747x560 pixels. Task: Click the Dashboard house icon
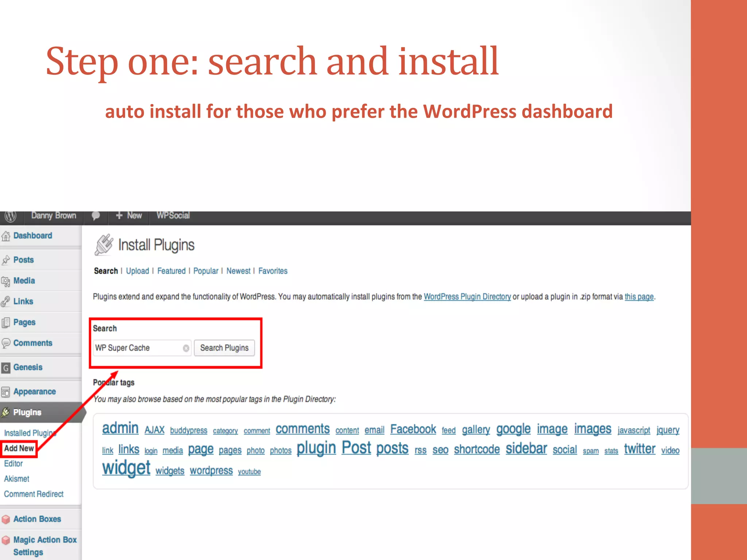tap(6, 236)
